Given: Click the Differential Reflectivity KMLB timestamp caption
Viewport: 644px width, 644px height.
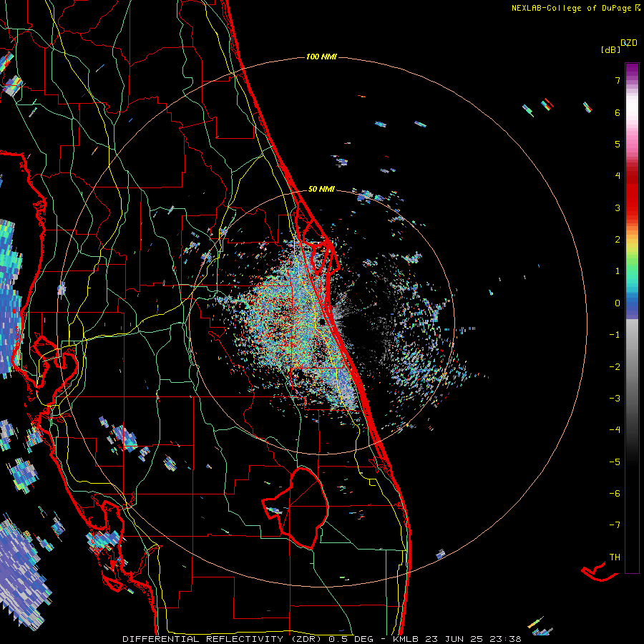Looking at the screenshot, I should pos(321,639).
